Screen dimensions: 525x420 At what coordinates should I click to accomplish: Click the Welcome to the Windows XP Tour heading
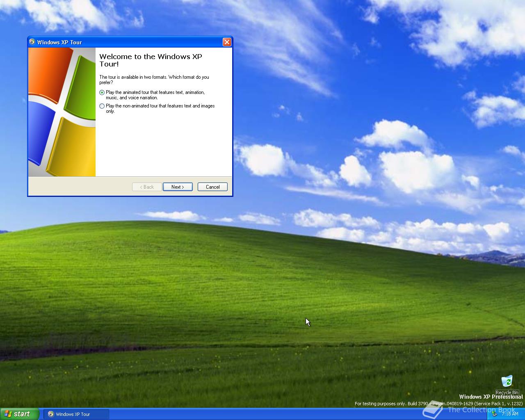151,60
